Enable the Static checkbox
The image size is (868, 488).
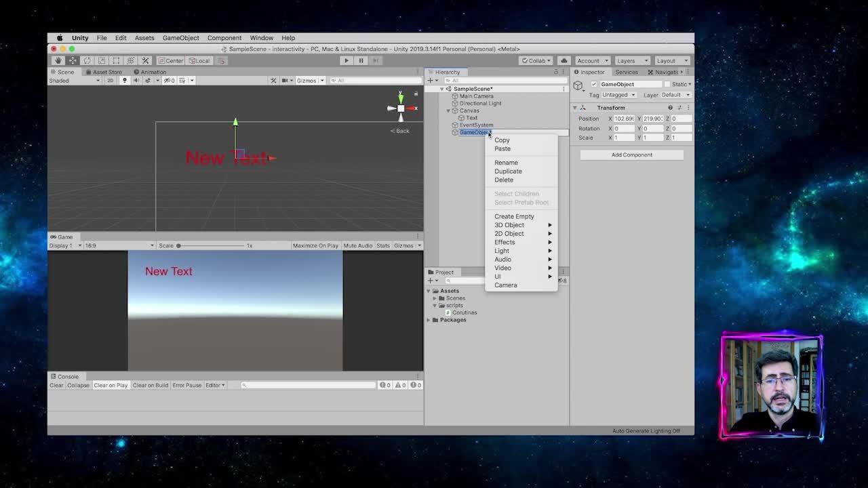coord(667,84)
